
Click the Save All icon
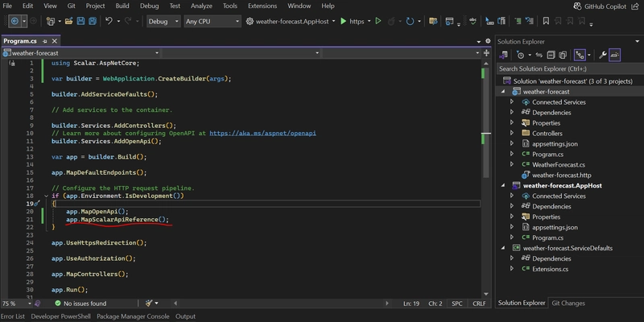[93, 21]
